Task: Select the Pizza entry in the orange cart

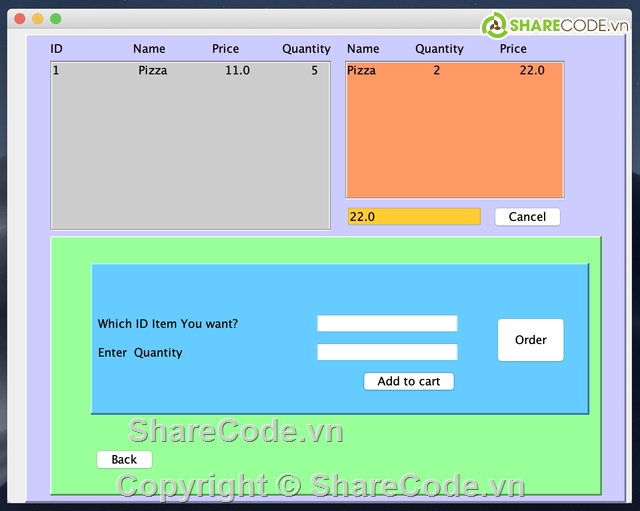Action: (454, 71)
